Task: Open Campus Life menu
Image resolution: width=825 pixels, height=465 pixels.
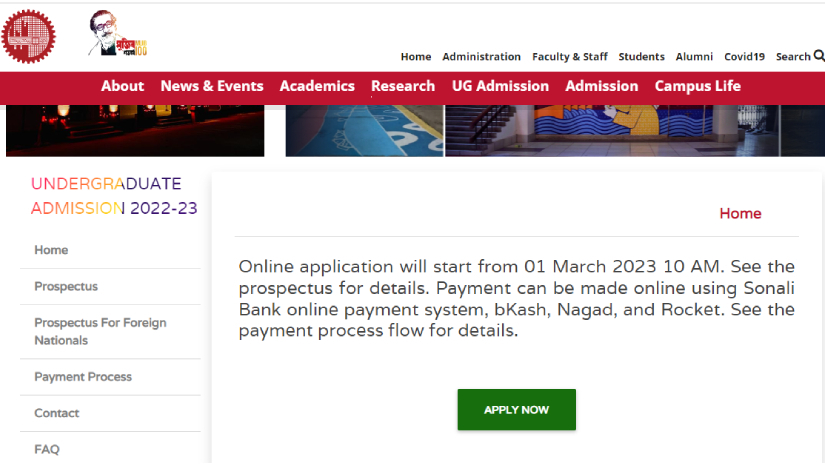Action: click(x=698, y=86)
